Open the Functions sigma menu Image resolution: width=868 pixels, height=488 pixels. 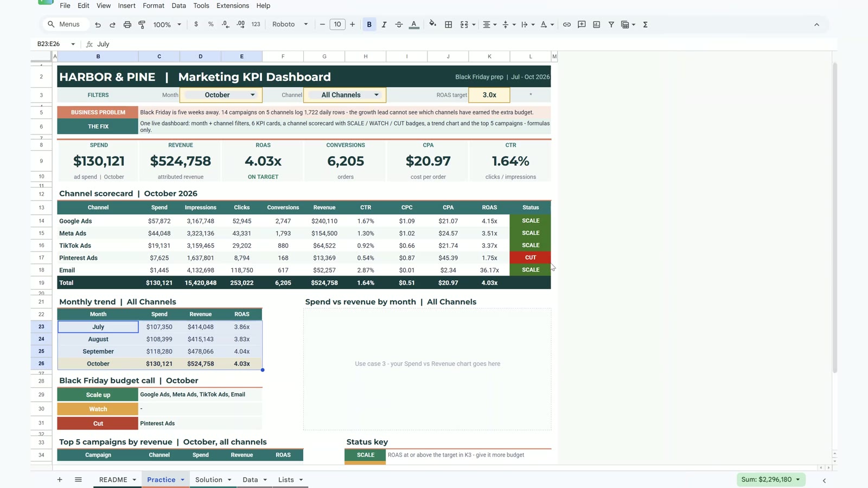tap(646, 24)
